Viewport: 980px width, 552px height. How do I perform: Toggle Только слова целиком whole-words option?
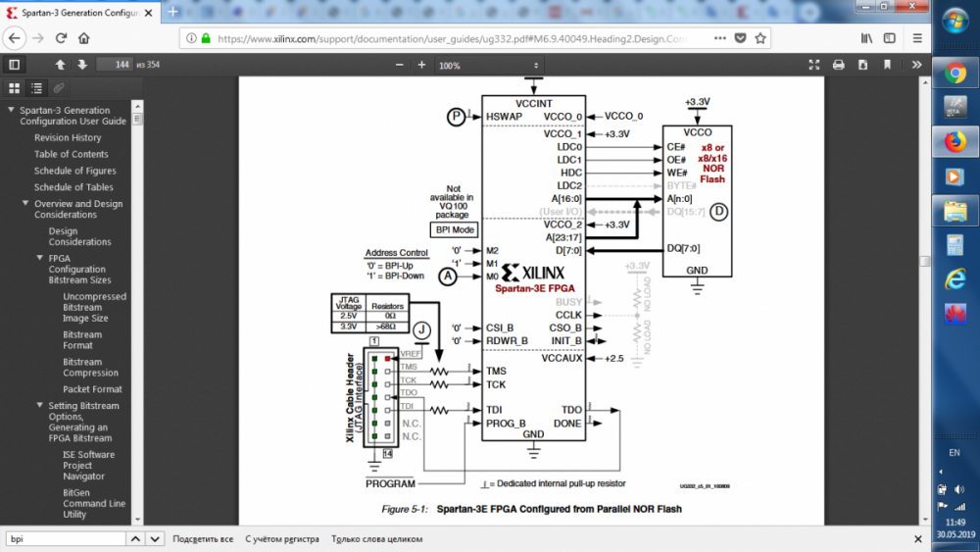[x=377, y=539]
